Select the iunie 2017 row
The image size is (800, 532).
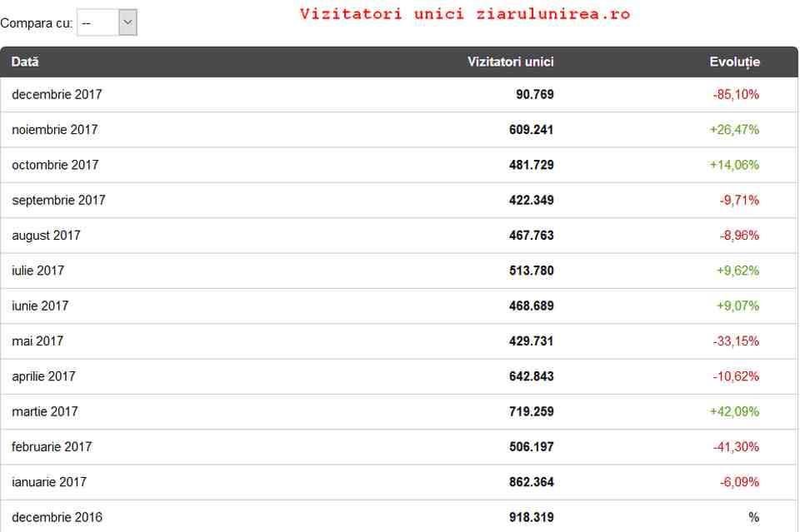[x=399, y=306]
